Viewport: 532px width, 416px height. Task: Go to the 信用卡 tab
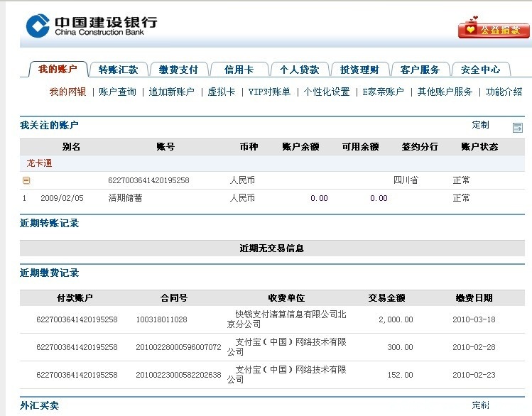pos(239,70)
